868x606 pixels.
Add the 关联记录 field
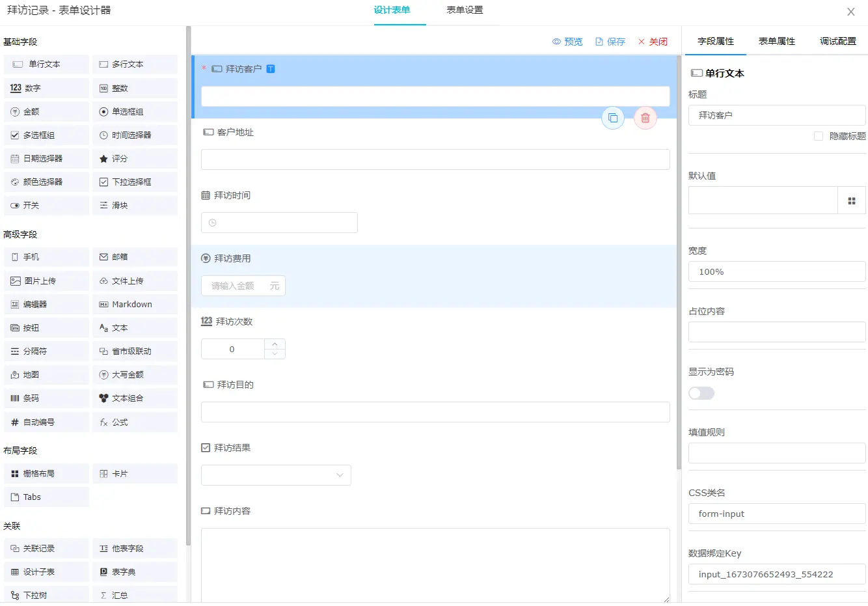click(x=46, y=548)
